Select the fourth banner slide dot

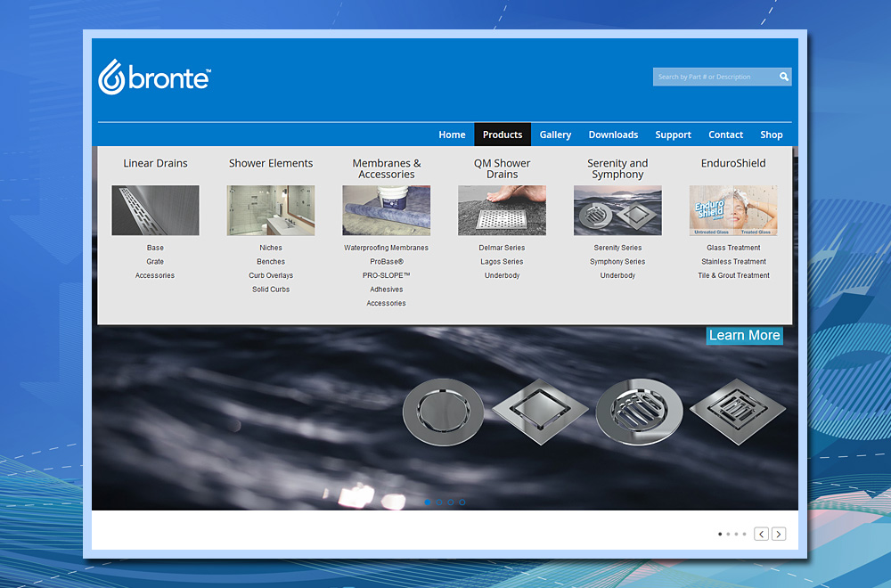(x=462, y=502)
